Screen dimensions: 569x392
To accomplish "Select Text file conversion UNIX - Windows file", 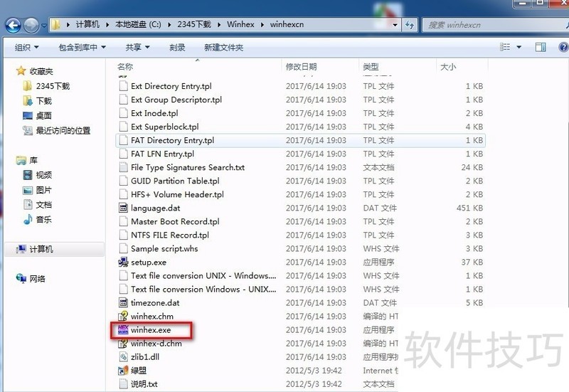I will [x=203, y=276].
